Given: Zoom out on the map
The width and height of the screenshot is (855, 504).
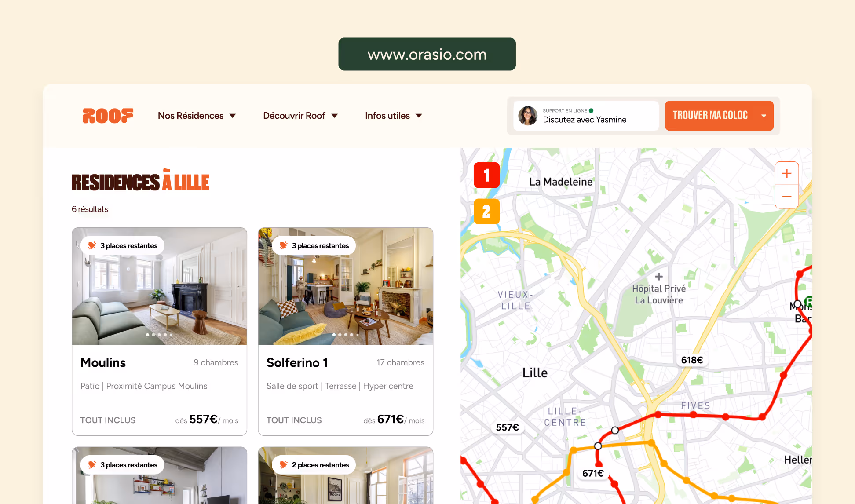Looking at the screenshot, I should click(x=786, y=197).
